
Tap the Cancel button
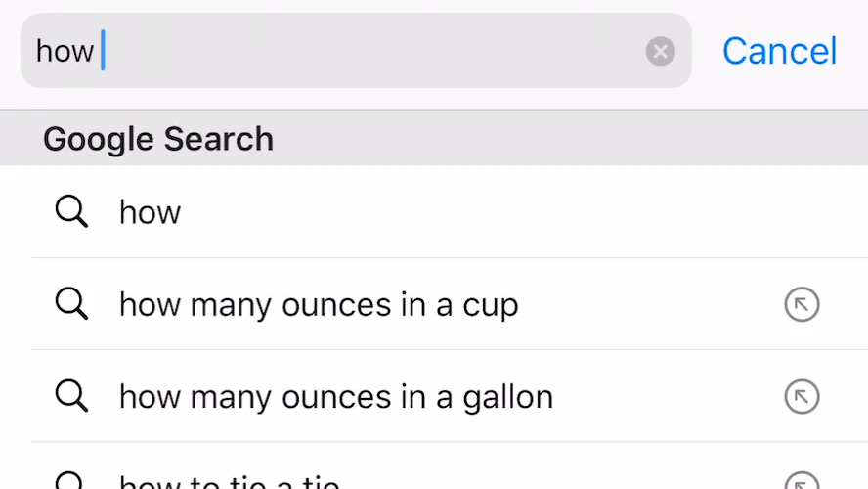[779, 51]
